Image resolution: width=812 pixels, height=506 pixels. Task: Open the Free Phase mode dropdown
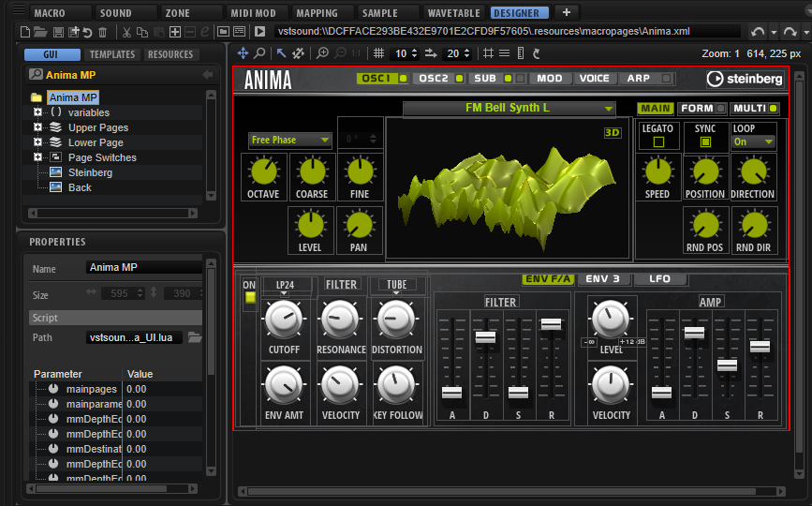[x=289, y=140]
